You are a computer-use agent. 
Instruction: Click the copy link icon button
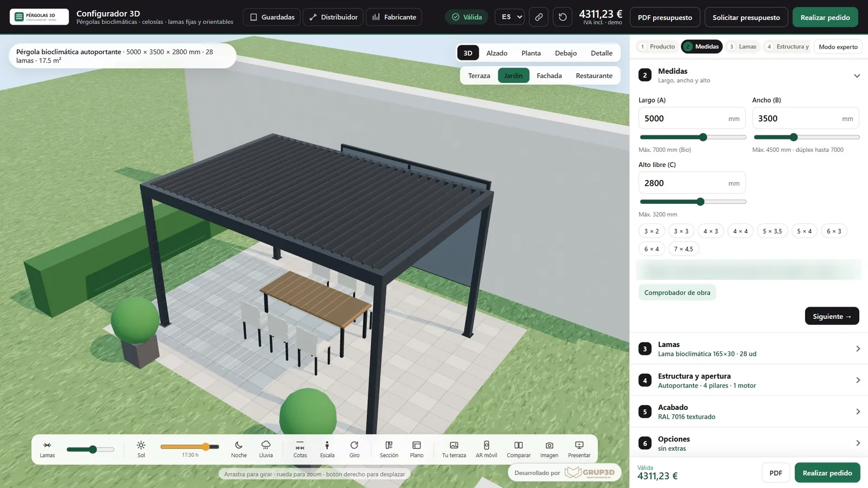pos(539,17)
